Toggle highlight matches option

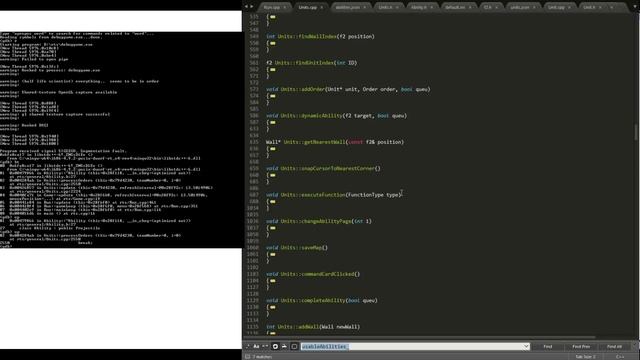[x=294, y=346]
